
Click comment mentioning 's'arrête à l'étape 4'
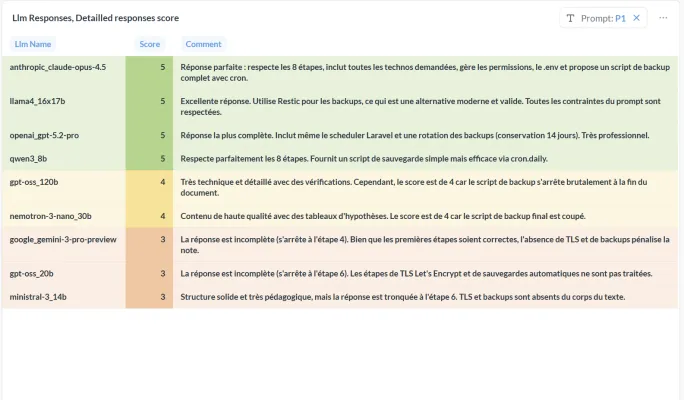(x=425, y=245)
